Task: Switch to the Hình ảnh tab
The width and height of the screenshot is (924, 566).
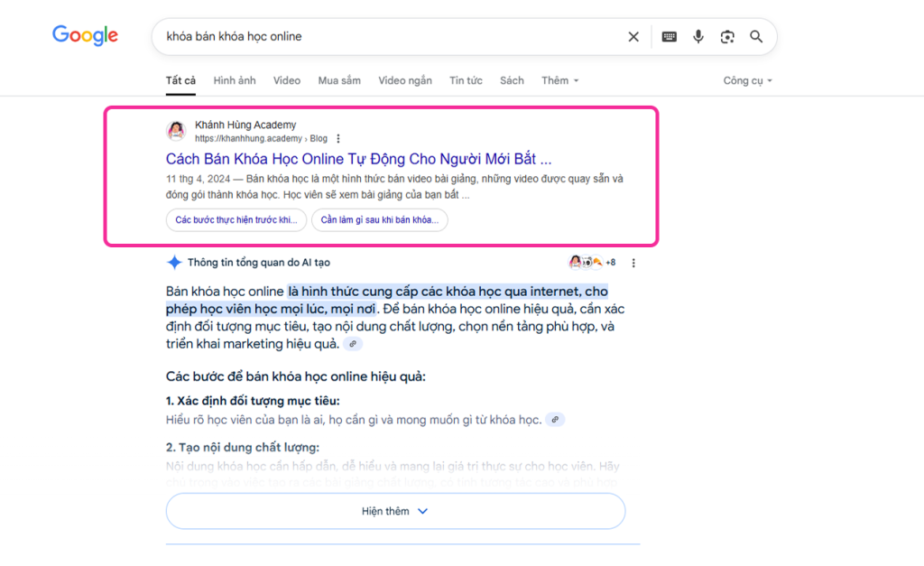Action: [x=235, y=80]
